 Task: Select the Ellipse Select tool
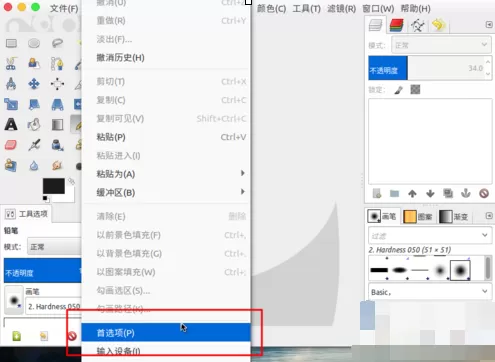click(x=34, y=43)
